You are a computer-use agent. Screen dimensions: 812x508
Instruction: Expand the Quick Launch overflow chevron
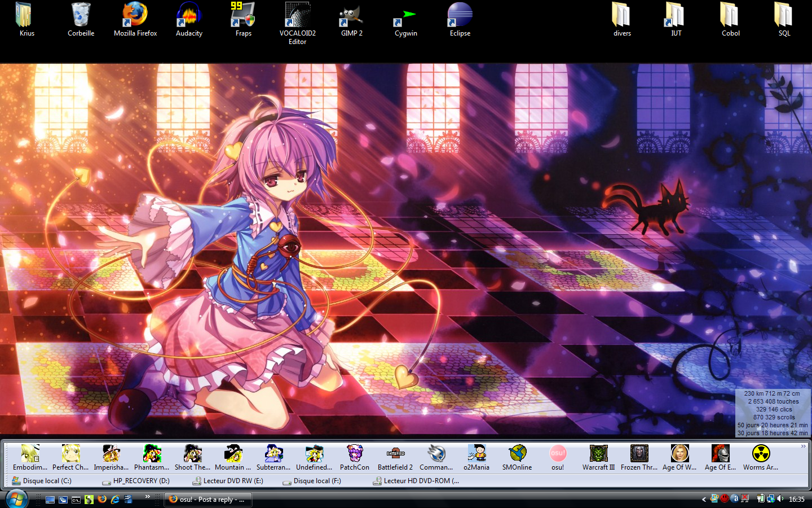click(148, 496)
